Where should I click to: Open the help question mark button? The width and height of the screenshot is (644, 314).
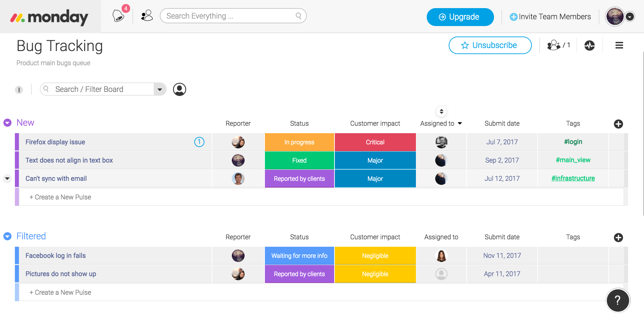(618, 300)
